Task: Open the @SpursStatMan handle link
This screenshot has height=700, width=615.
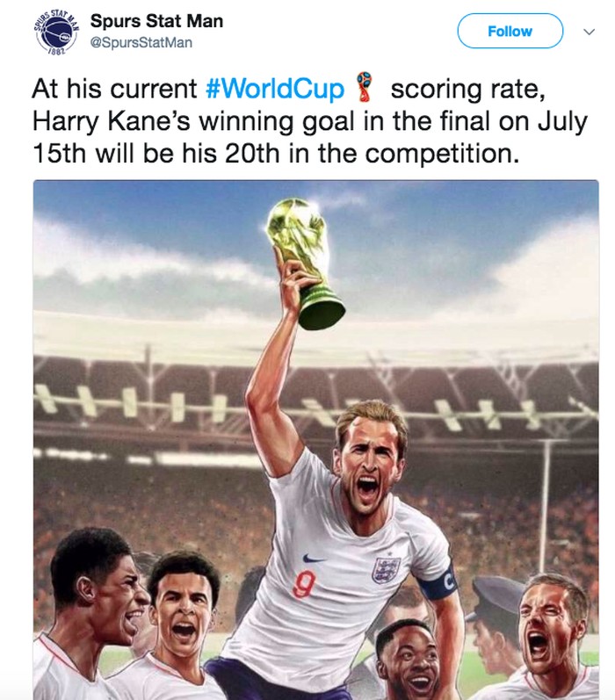Action: pos(141,42)
